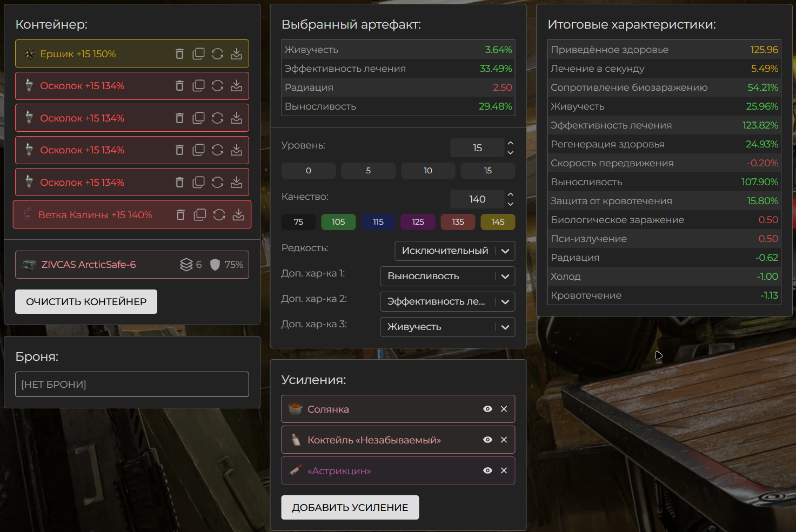796x532 pixels.
Task: Click the Солянка boost name
Action: pos(328,409)
